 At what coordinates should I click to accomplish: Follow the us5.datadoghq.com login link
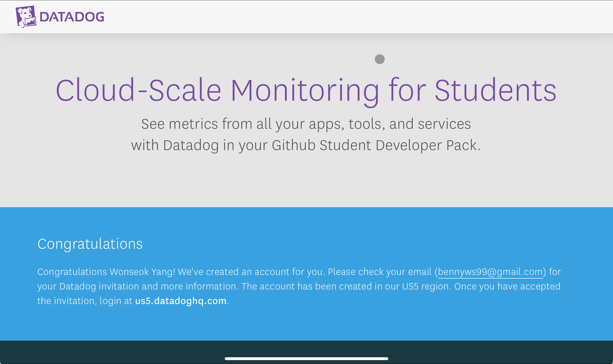pos(181,301)
